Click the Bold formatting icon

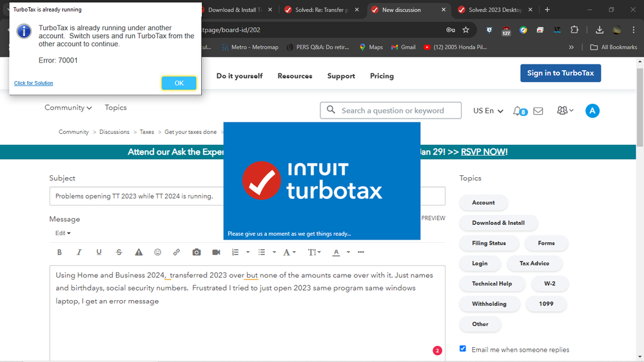(59, 252)
